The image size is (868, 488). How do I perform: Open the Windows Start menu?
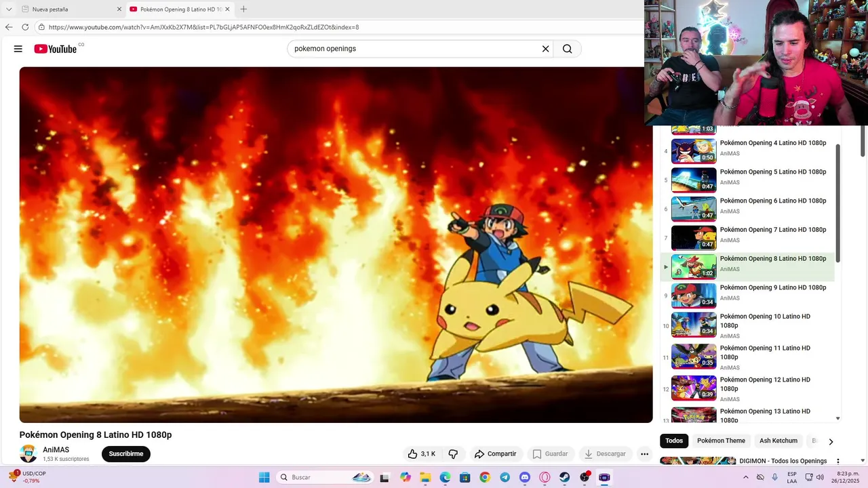264,477
